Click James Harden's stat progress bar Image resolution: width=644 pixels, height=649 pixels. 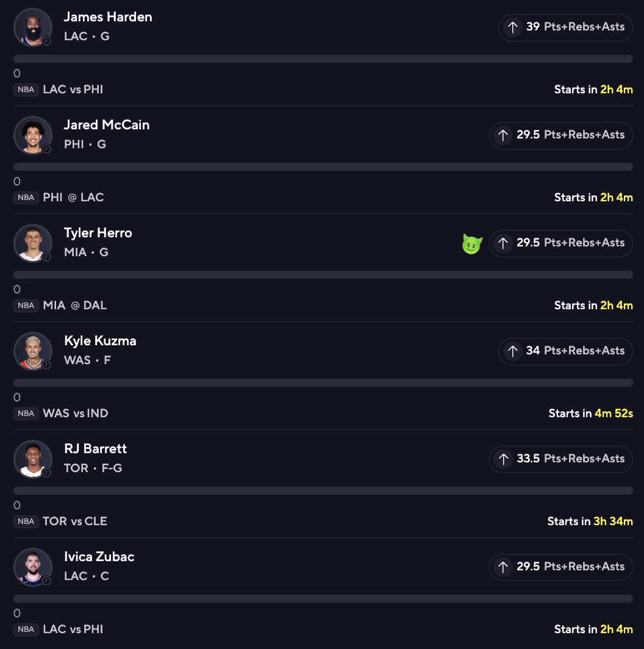coord(323,59)
